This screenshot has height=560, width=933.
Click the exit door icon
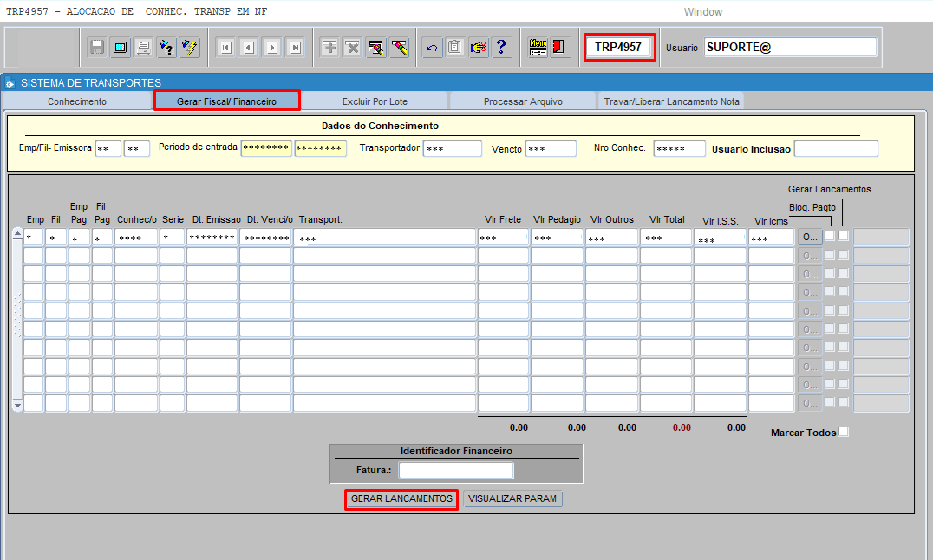click(x=560, y=48)
